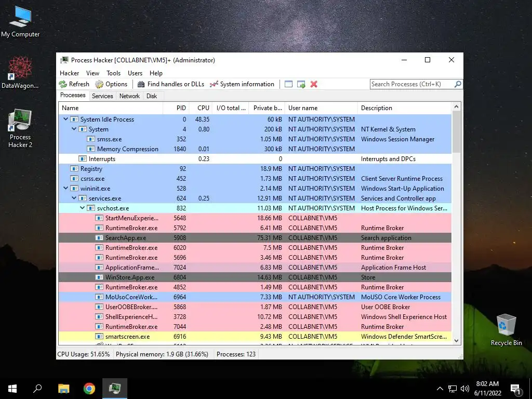
Task: Switch to the Disk tab
Action: (x=152, y=96)
